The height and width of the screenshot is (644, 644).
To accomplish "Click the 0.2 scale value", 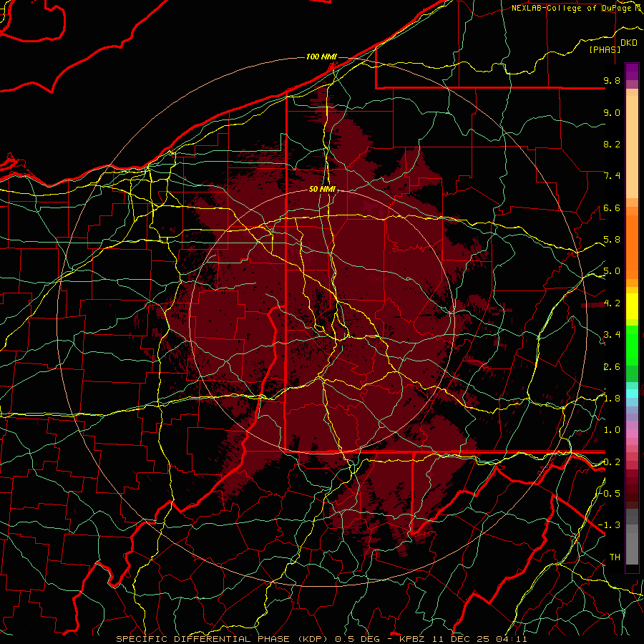I will click(x=612, y=462).
